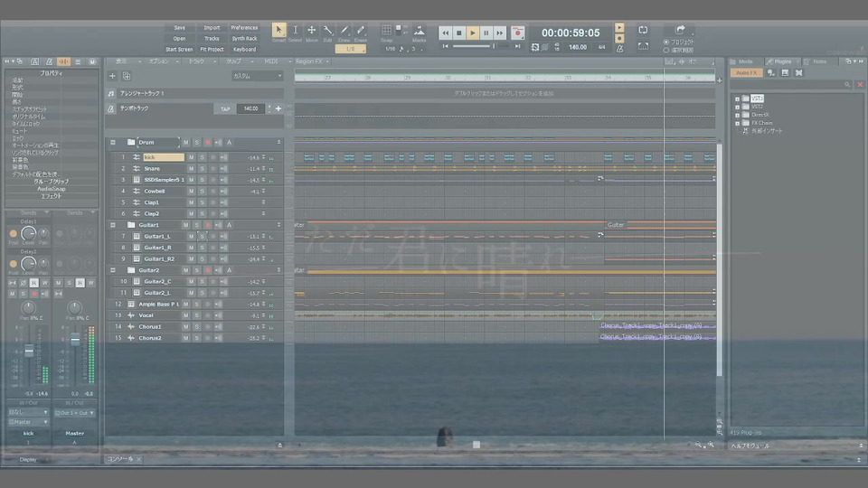Open the カスタム track control dropdown

(x=257, y=76)
